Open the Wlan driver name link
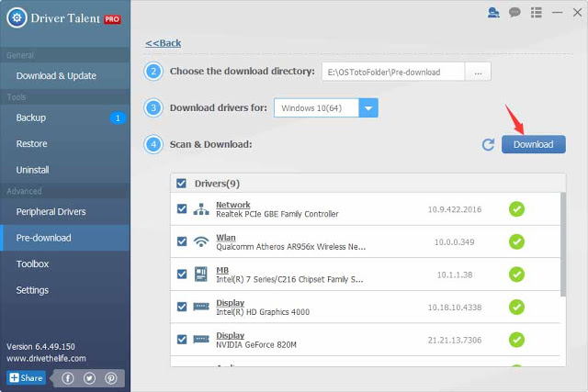This screenshot has width=588, height=392. pos(226,238)
